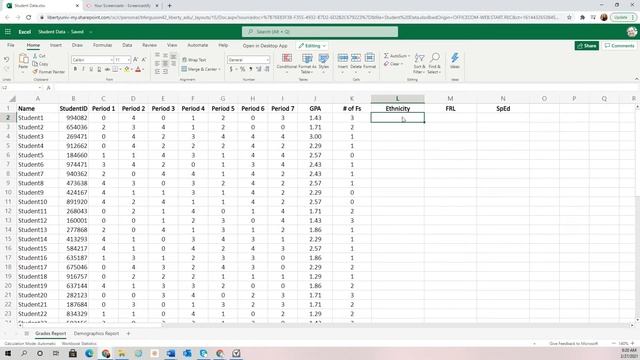Viewport: 640px width, 360px height.
Task: Open Format As Table gallery
Action: pyautogui.click(x=307, y=63)
